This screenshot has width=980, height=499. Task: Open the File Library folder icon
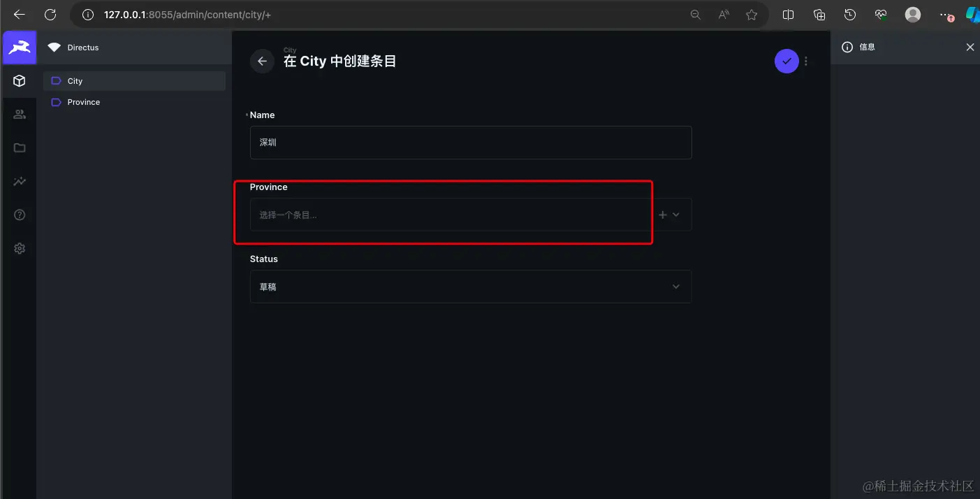coord(20,148)
